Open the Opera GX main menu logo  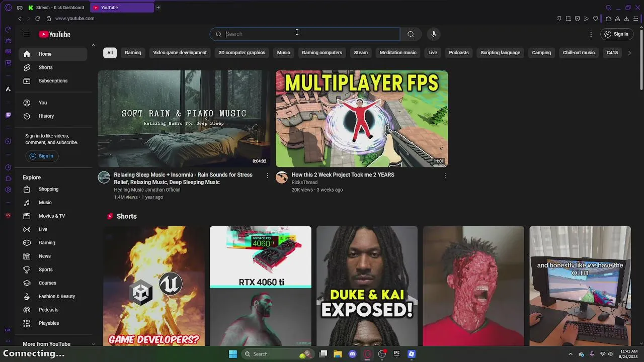click(x=8, y=8)
